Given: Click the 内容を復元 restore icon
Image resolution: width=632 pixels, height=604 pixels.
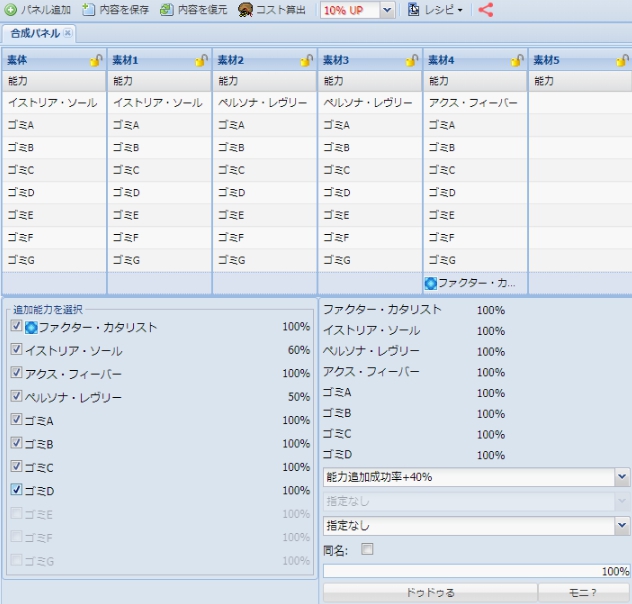Looking at the screenshot, I should [167, 10].
